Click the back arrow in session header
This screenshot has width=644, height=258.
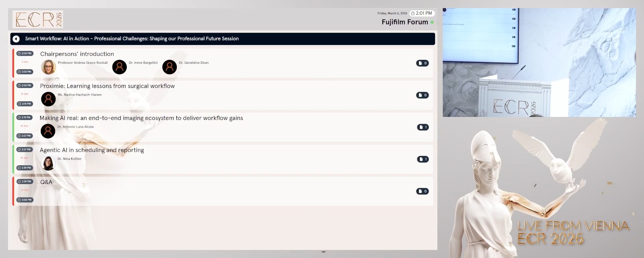tap(16, 39)
